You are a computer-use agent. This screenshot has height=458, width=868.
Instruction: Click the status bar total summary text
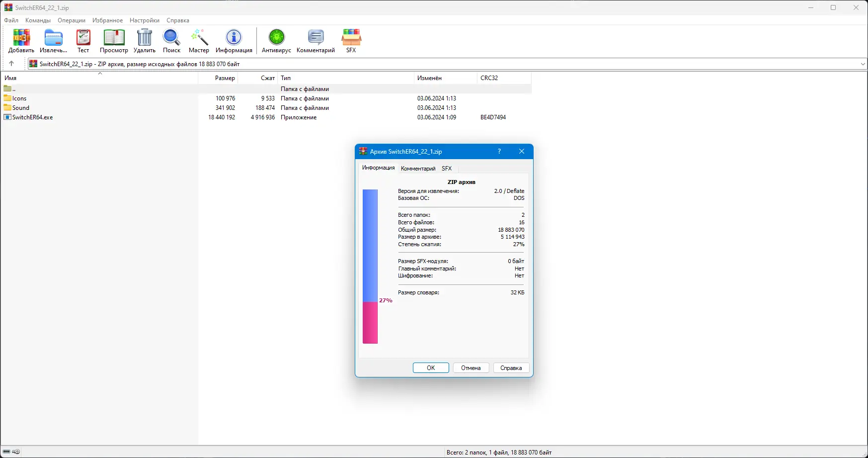[x=499, y=453]
